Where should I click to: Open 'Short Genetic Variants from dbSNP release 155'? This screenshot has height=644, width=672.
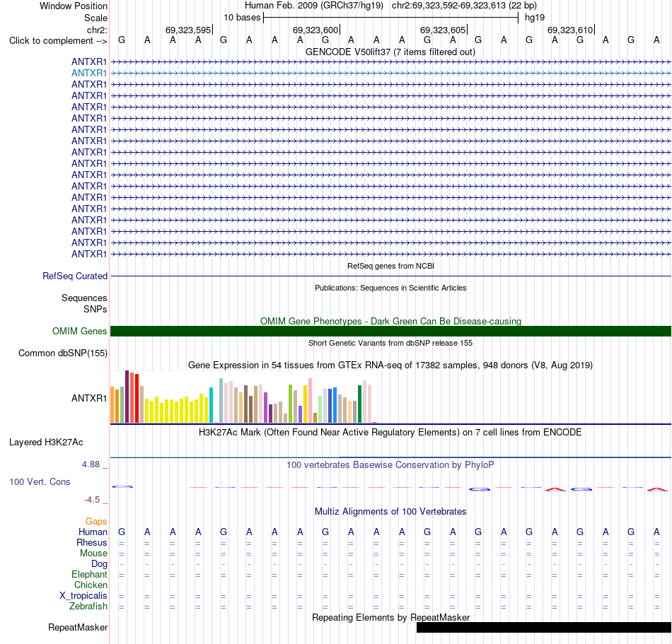(390, 343)
